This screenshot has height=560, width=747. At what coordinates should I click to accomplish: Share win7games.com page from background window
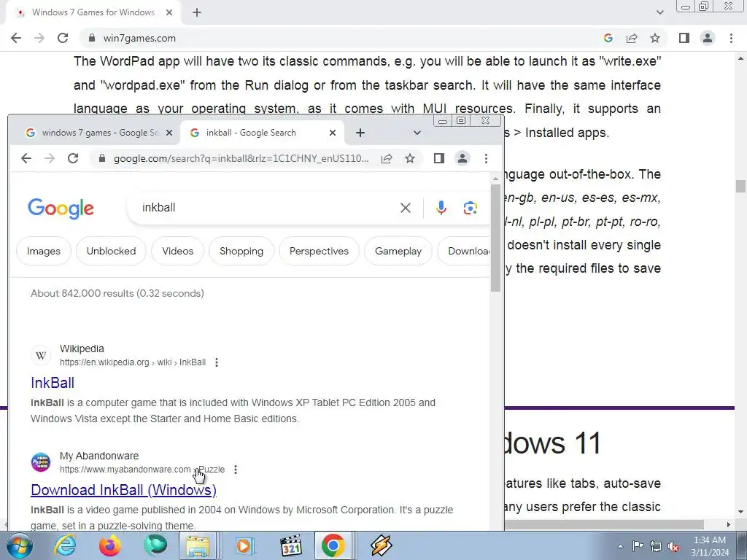632,38
